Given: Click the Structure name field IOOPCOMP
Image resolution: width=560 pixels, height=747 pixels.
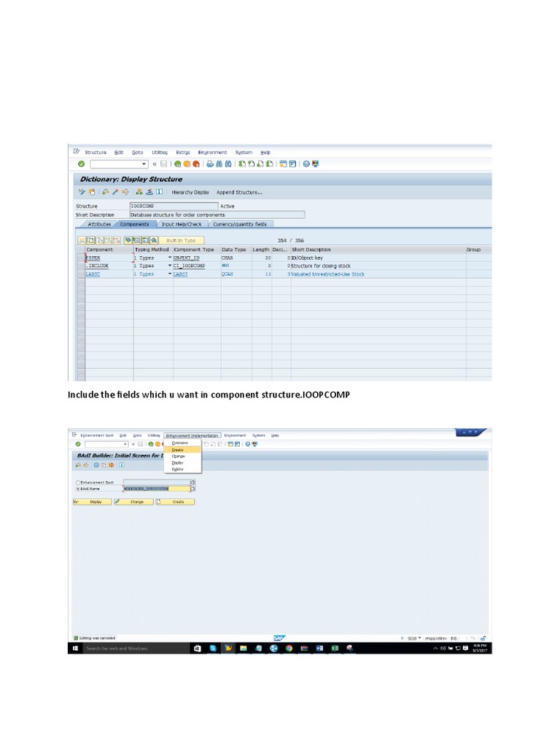Looking at the screenshot, I should tap(174, 206).
